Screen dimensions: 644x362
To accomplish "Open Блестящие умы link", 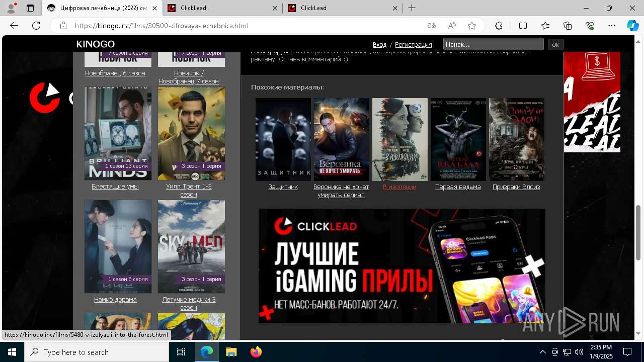I will click(115, 186).
